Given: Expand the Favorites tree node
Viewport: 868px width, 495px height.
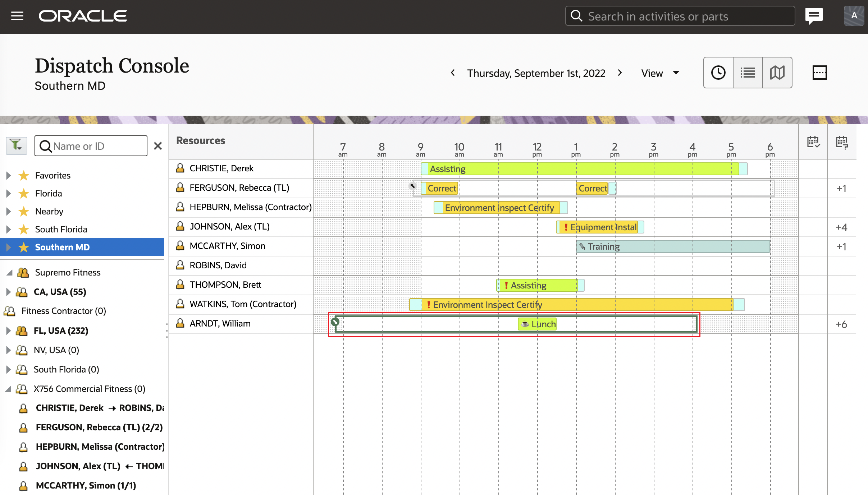Looking at the screenshot, I should tap(9, 175).
